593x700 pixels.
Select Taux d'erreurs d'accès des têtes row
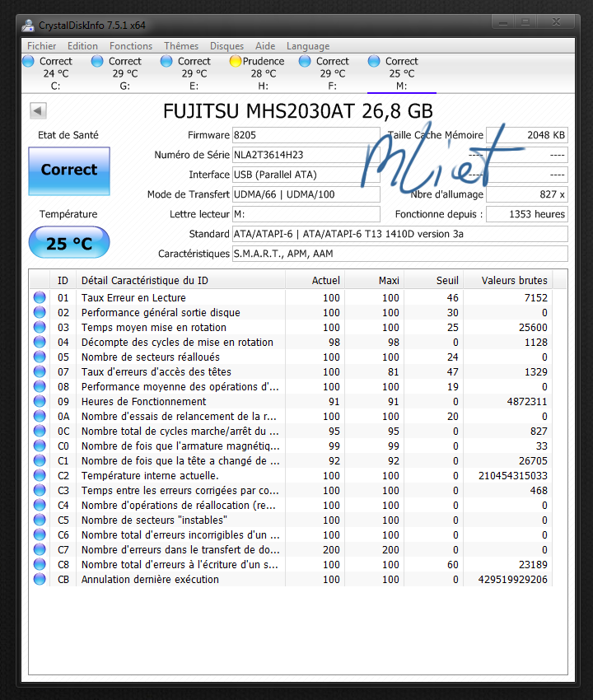pos(291,371)
